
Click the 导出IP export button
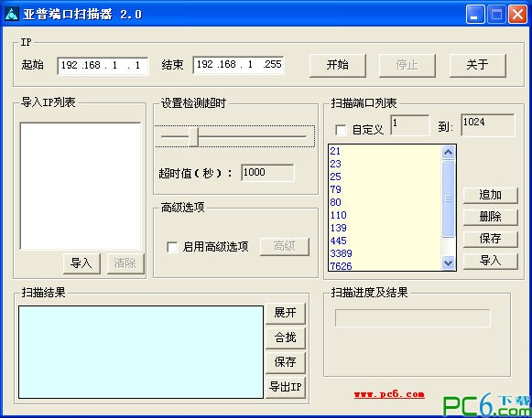pos(286,387)
